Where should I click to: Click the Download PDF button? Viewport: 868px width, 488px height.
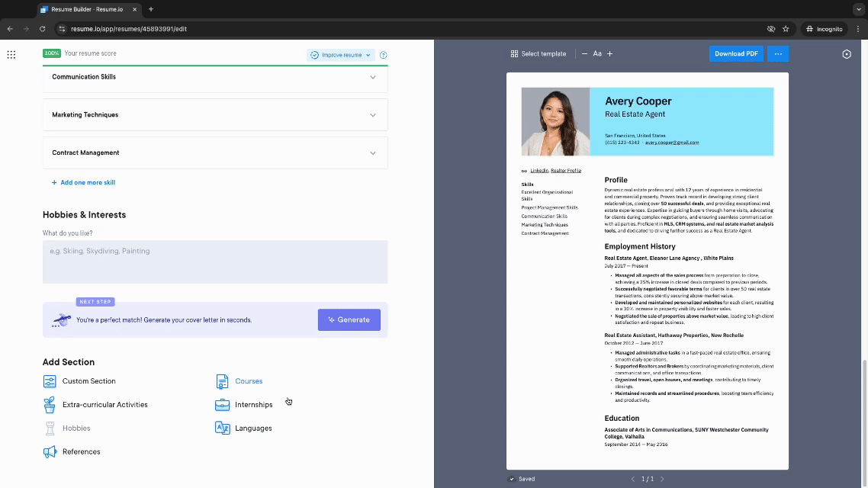point(735,53)
